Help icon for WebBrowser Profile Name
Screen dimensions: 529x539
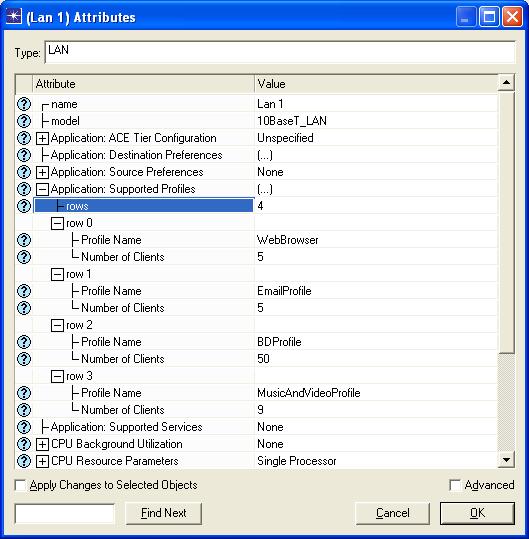(x=24, y=240)
